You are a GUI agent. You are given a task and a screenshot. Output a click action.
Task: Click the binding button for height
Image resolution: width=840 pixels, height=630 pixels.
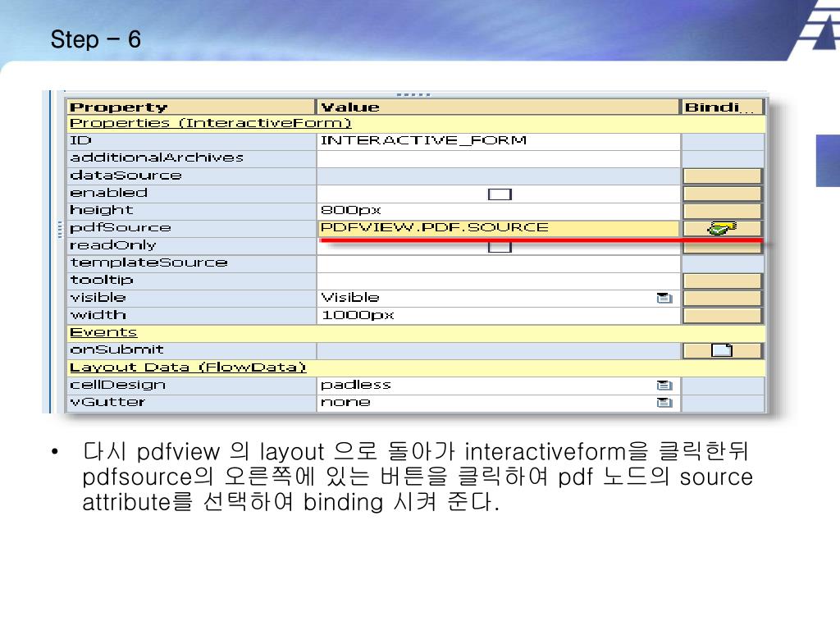(x=722, y=210)
